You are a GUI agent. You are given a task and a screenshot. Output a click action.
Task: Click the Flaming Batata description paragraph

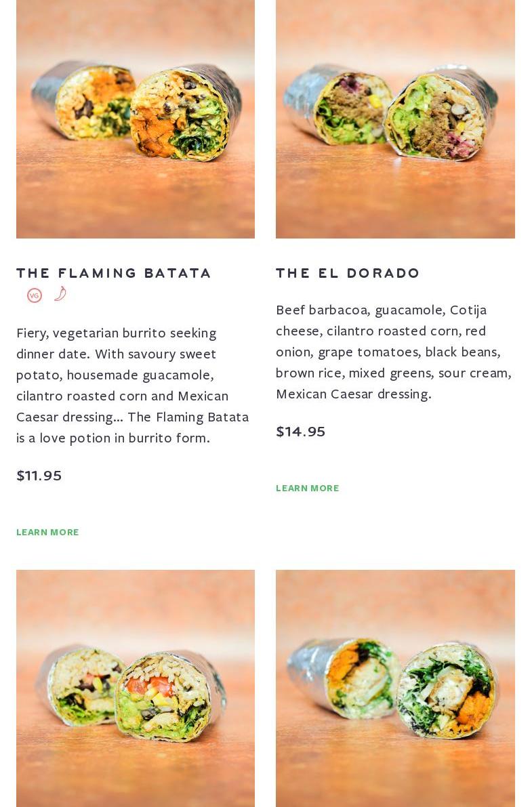[x=133, y=385]
